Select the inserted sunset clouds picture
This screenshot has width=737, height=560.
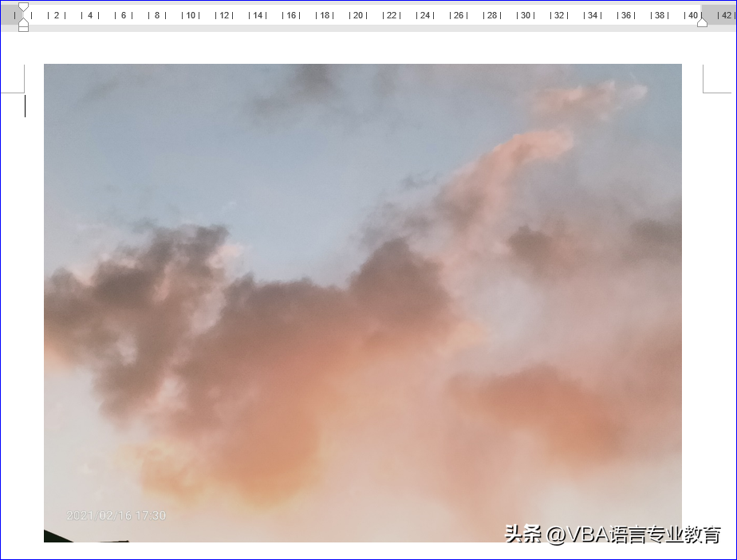362,303
